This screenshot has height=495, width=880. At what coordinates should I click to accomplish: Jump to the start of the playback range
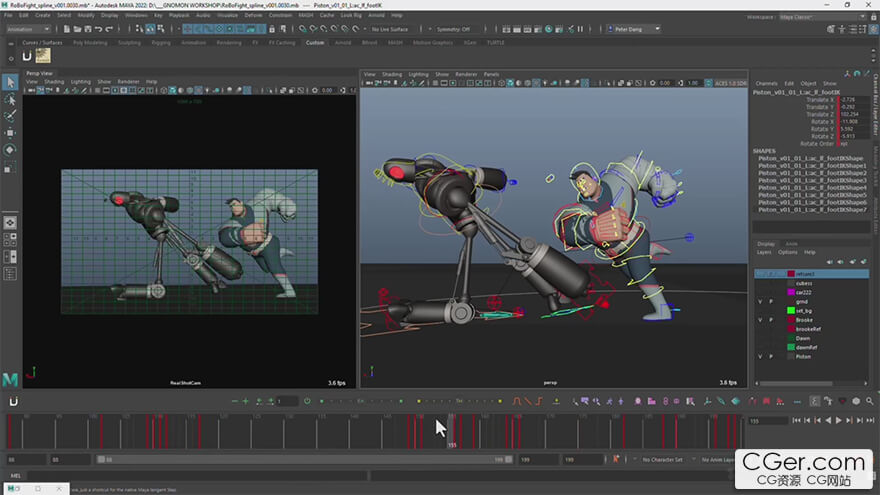pos(796,420)
